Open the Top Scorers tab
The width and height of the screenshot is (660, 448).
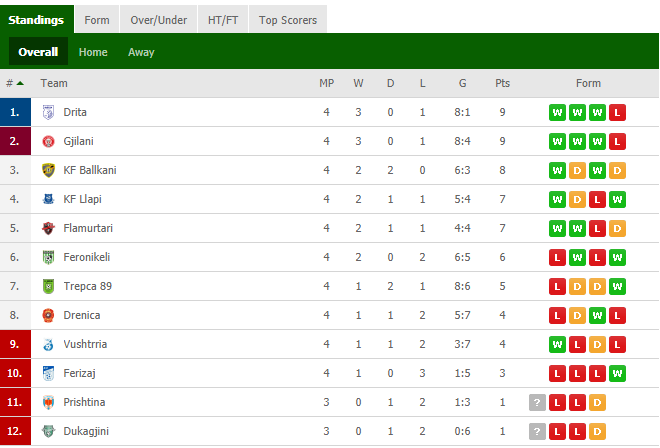point(288,19)
